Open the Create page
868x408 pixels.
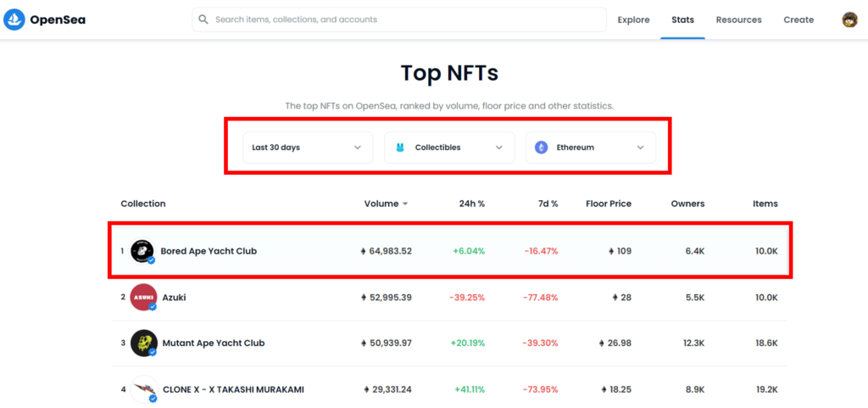798,20
